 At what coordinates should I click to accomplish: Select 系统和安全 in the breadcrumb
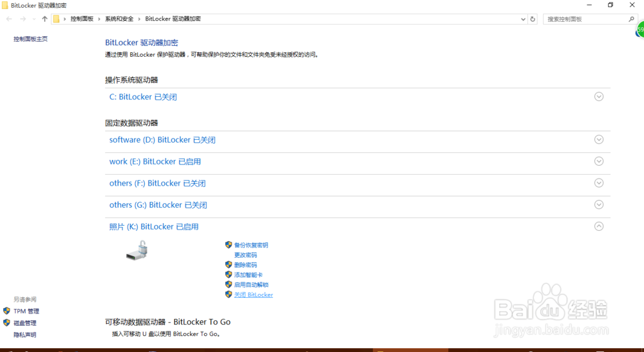(119, 19)
